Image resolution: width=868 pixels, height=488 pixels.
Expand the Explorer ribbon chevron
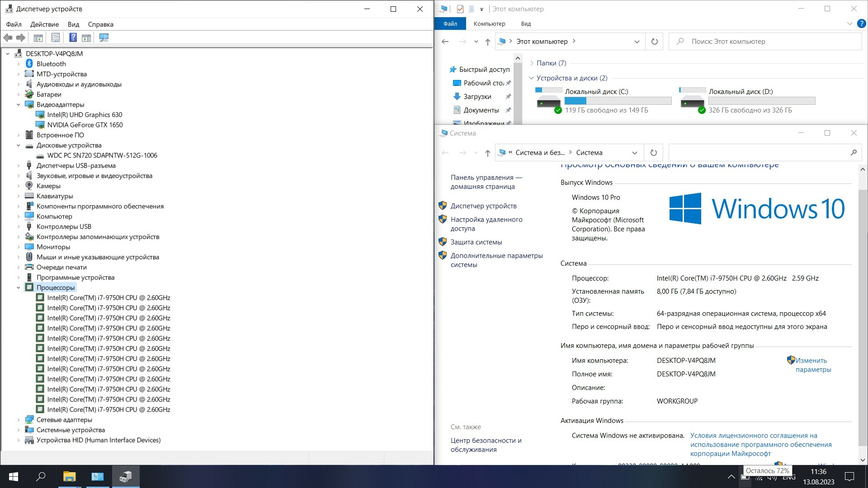pos(849,23)
